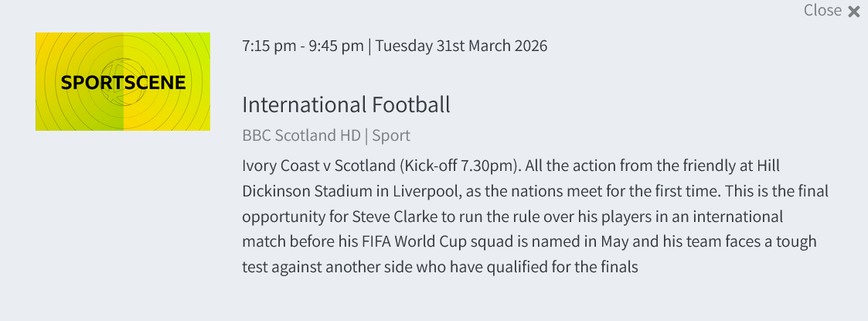The height and width of the screenshot is (321, 868).
Task: Click the word Liverpool in description
Action: pos(426,192)
